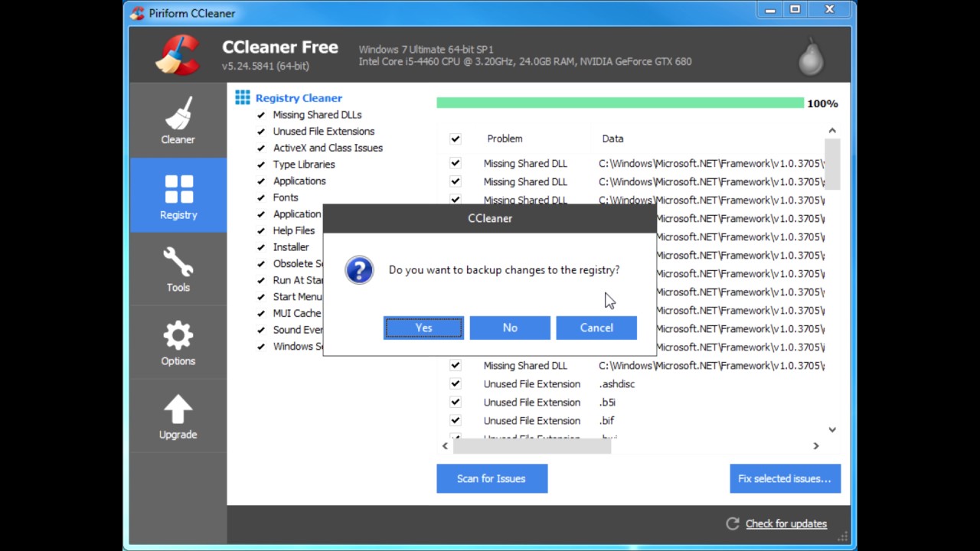Click the refresh icon beside Check for updates
The height and width of the screenshot is (551, 980).
click(733, 523)
